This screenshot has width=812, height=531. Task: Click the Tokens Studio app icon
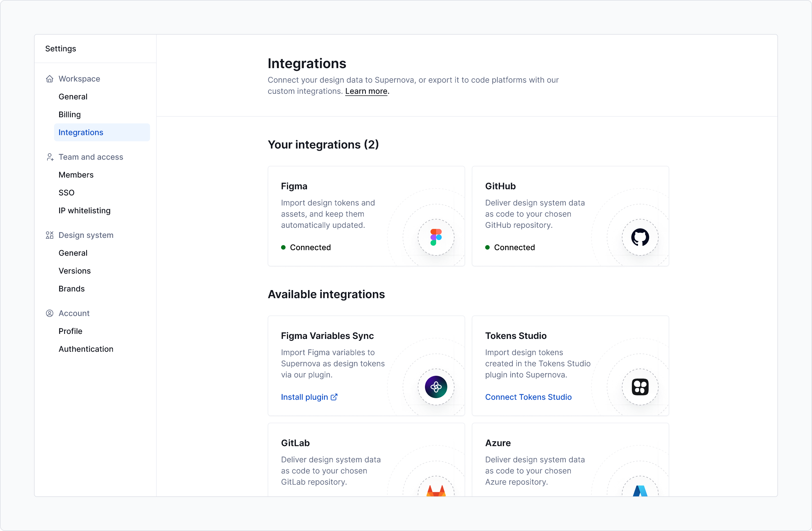[x=640, y=387]
